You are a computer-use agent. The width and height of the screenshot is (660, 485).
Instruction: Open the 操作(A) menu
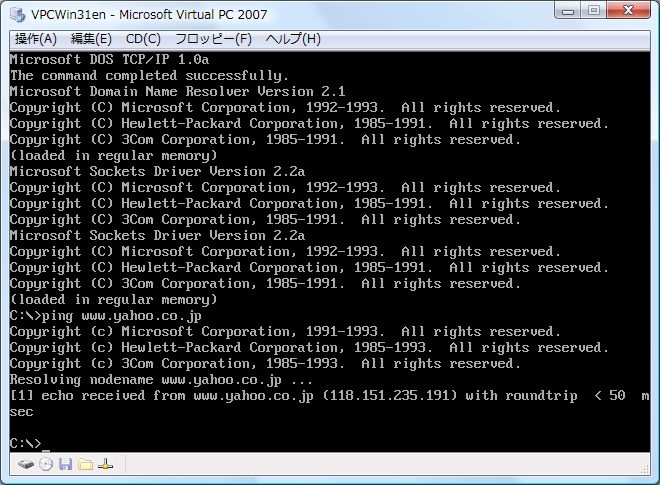click(36, 39)
